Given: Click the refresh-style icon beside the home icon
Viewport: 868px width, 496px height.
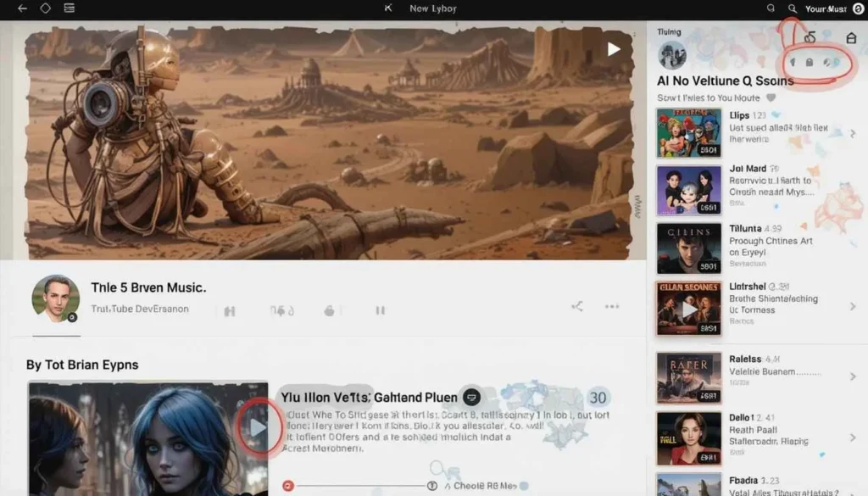Looking at the screenshot, I should pyautogui.click(x=810, y=37).
